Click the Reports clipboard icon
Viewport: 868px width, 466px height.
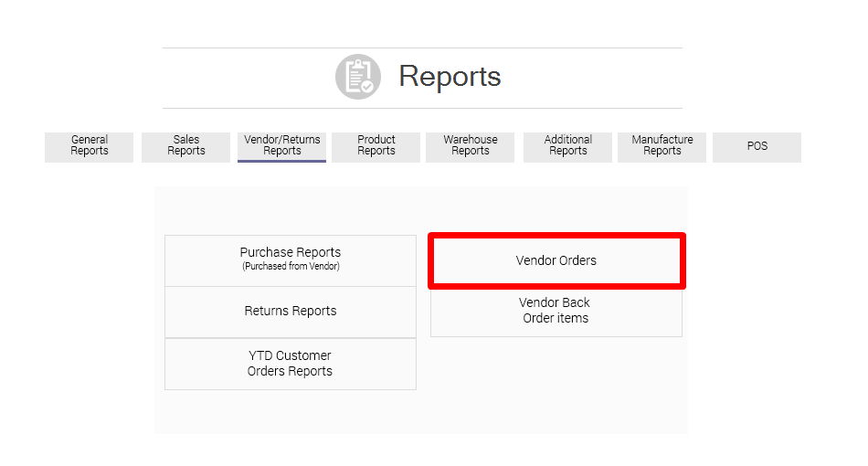pyautogui.click(x=357, y=77)
